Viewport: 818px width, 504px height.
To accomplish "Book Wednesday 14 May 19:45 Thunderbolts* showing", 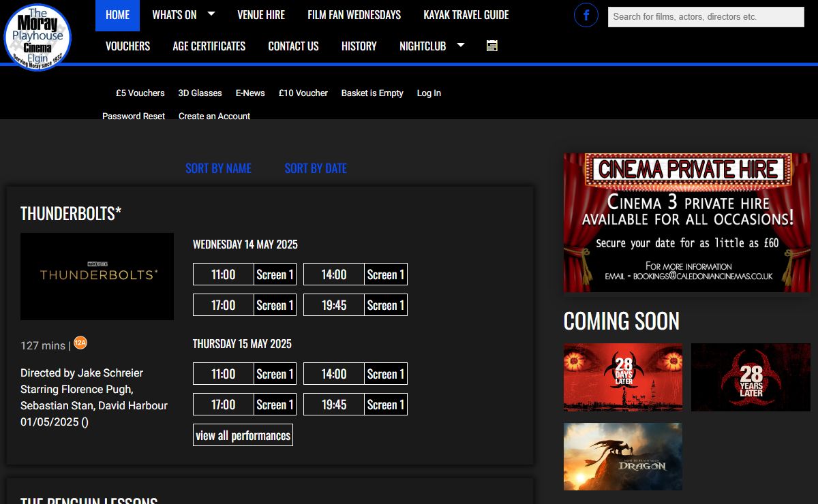I will 355,305.
